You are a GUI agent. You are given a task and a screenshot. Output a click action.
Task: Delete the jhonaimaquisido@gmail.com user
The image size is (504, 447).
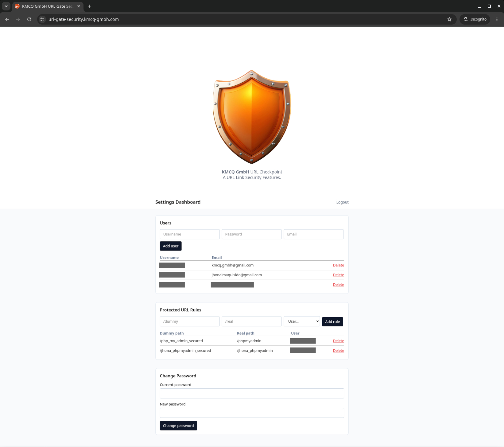pyautogui.click(x=338, y=275)
